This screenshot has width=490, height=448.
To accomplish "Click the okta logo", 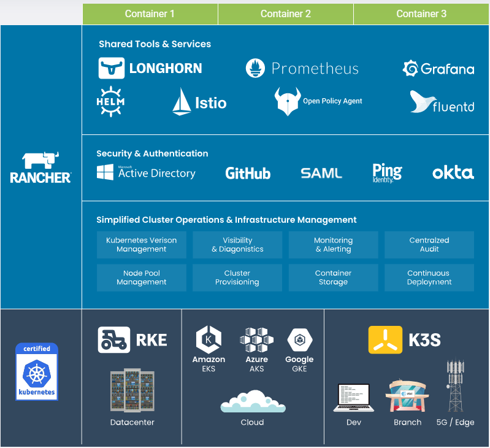I will (x=453, y=172).
